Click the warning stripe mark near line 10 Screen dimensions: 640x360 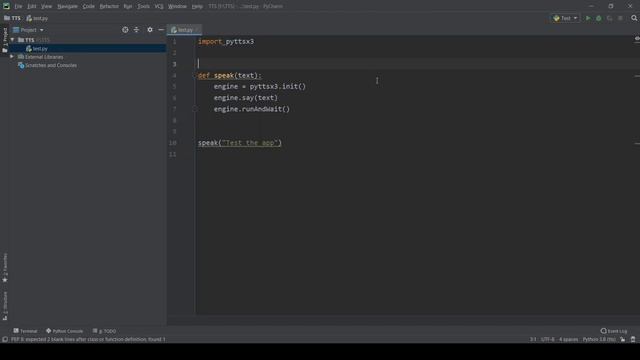click(637, 143)
